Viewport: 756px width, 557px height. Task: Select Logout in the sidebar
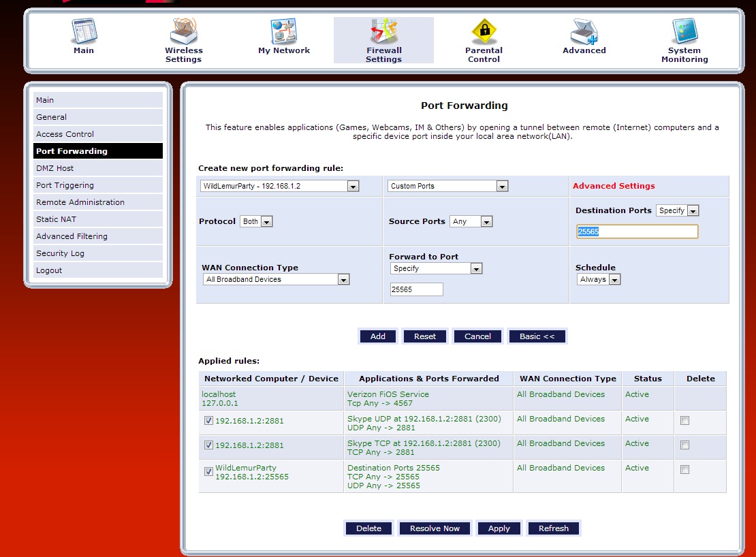[x=98, y=270]
